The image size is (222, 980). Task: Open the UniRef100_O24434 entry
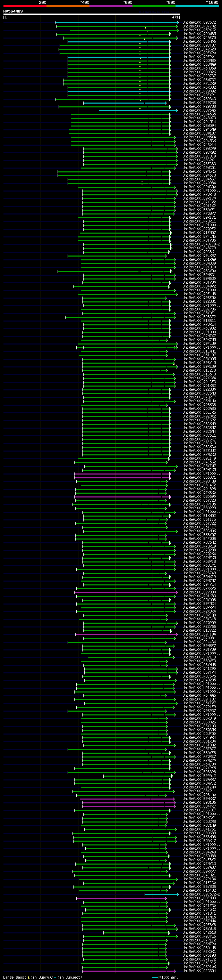point(199,642)
